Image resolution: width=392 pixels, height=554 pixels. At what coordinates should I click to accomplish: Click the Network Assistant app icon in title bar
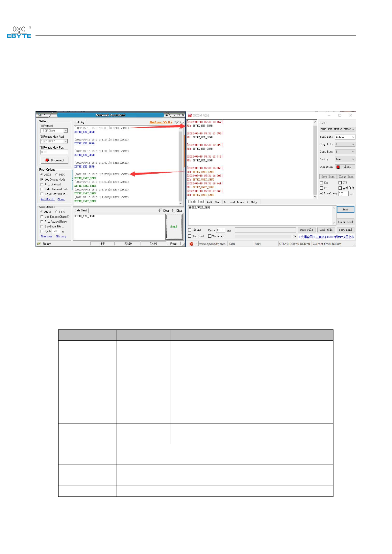(x=40, y=115)
